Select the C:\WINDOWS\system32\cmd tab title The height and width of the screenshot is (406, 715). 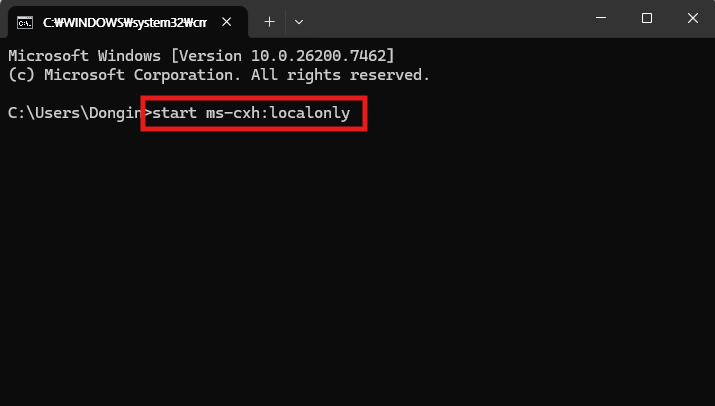125,20
